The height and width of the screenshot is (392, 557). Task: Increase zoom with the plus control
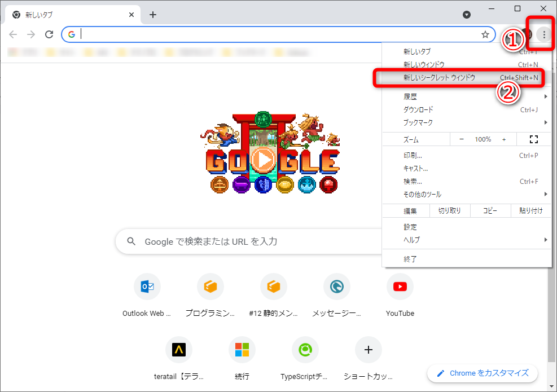[x=503, y=139]
